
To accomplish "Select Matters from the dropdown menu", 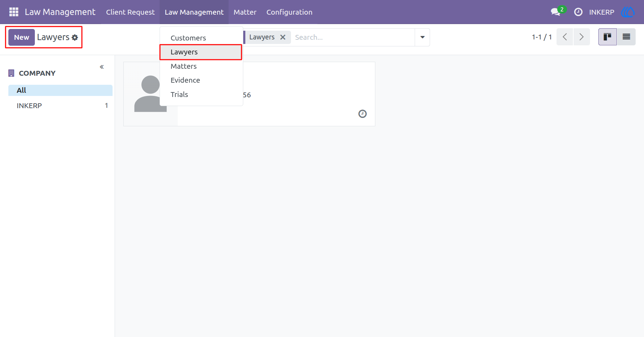I will tap(201, 66).
